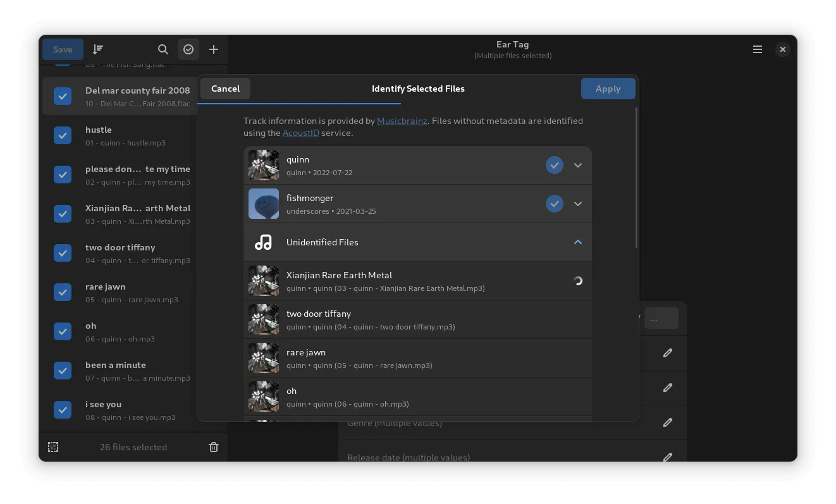The width and height of the screenshot is (836, 504).
Task: Expand the fishmonger album chevron
Action: point(577,204)
